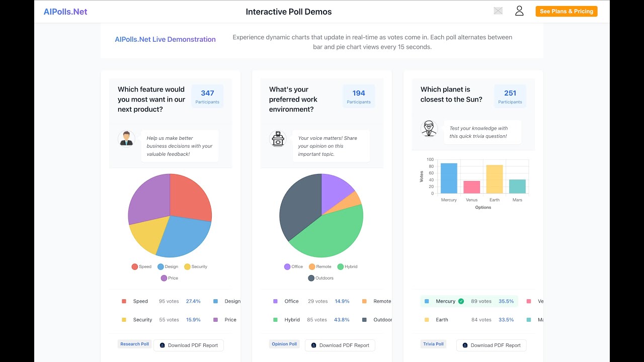Click yellow Security color swatch in results list
Viewport: 644px width, 362px height.
[124, 320]
